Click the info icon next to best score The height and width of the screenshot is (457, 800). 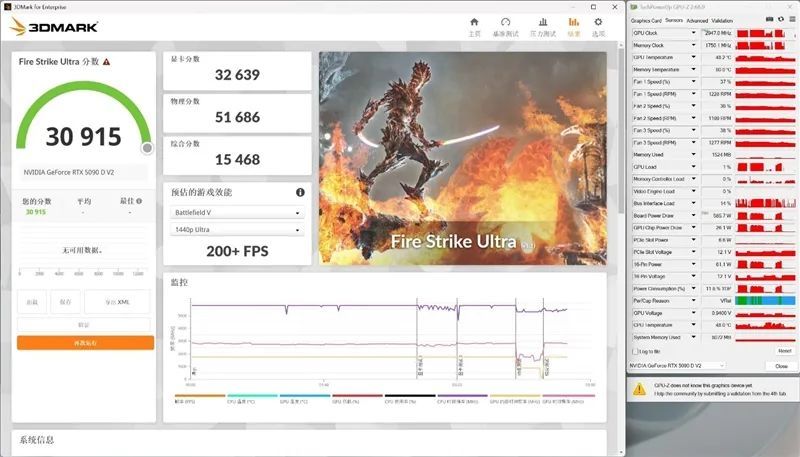pos(139,201)
